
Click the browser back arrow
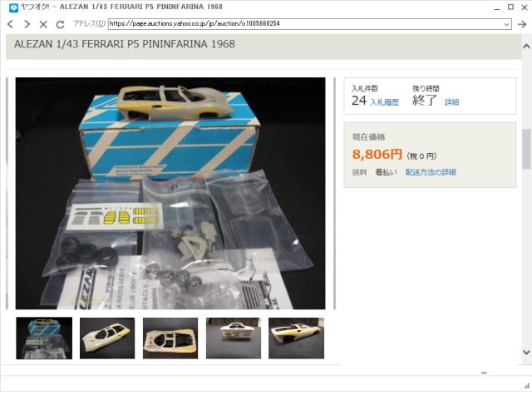pos(10,24)
